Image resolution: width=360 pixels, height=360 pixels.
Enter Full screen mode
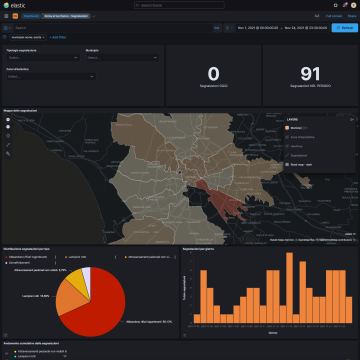tap(334, 16)
